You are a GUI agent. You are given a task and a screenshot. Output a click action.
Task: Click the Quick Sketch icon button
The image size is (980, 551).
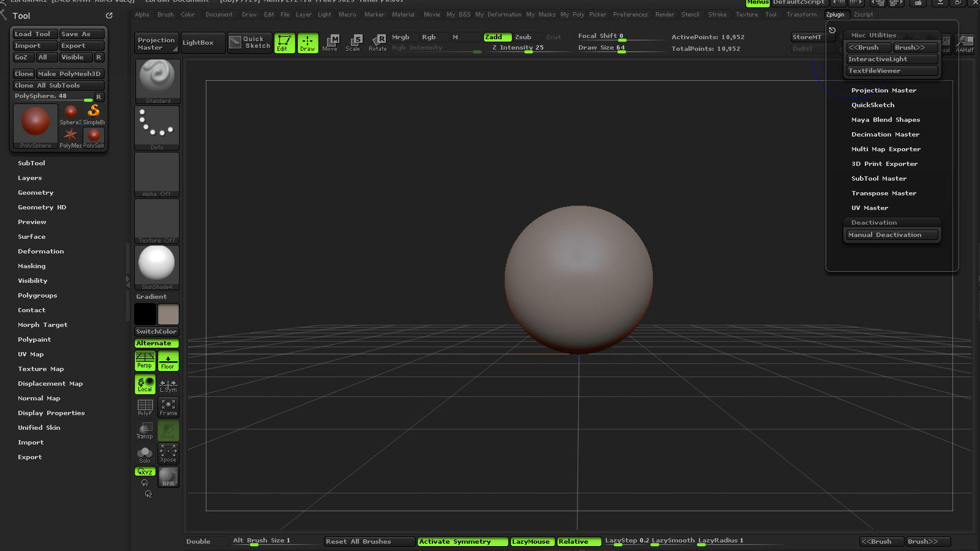(249, 42)
